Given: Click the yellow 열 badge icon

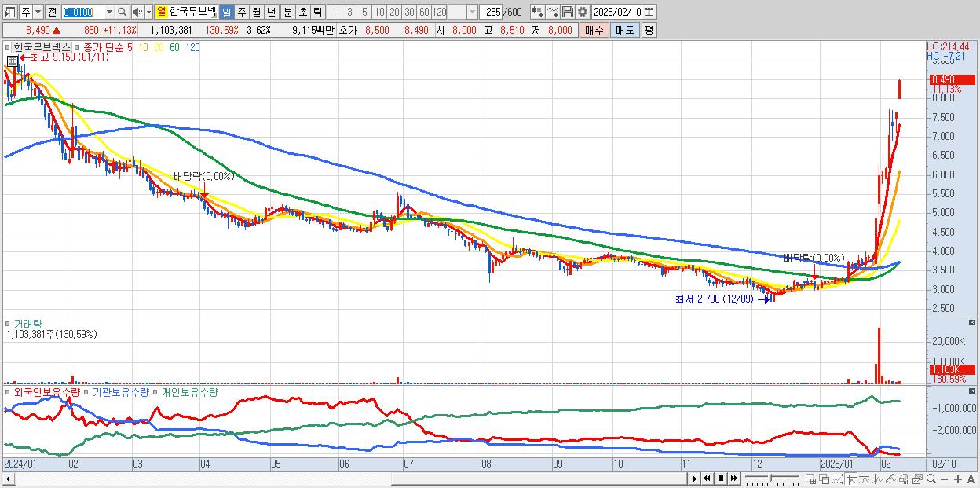Looking at the screenshot, I should pos(161,13).
